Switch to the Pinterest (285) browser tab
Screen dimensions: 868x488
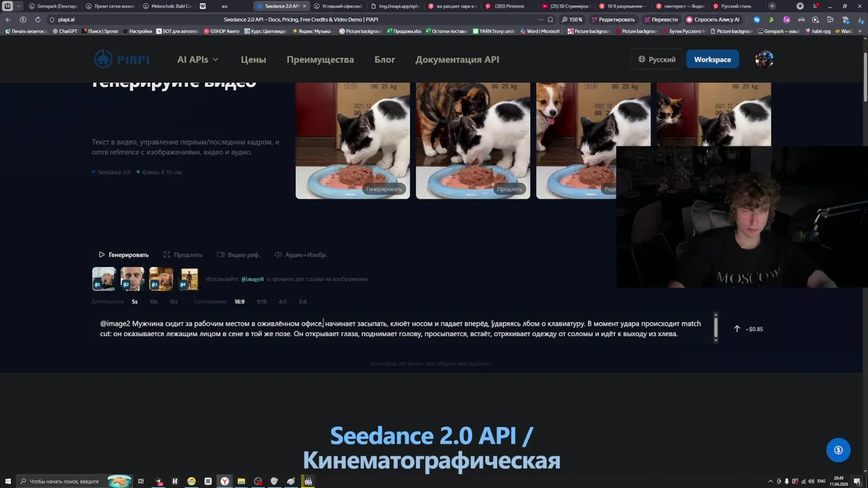(510, 6)
